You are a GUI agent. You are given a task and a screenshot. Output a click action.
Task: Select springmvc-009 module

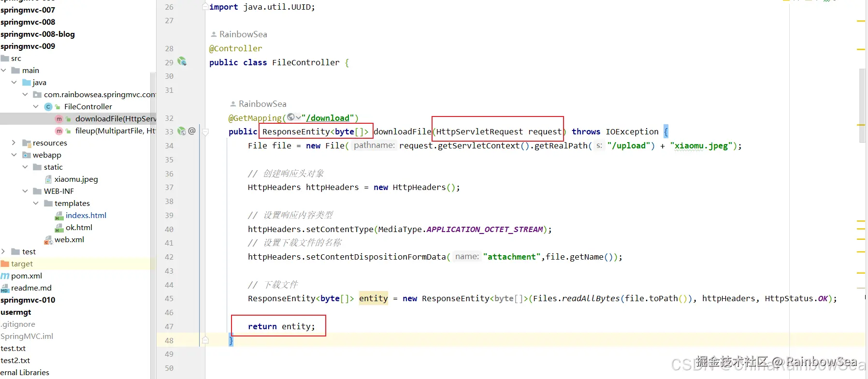[x=28, y=46]
